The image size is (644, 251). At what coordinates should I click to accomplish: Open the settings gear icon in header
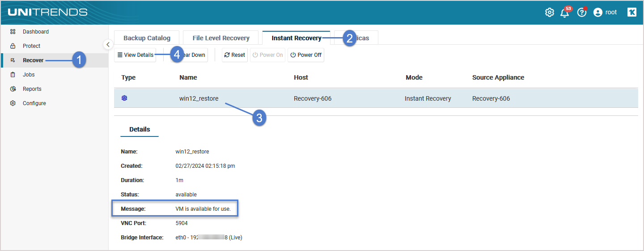[x=549, y=13]
